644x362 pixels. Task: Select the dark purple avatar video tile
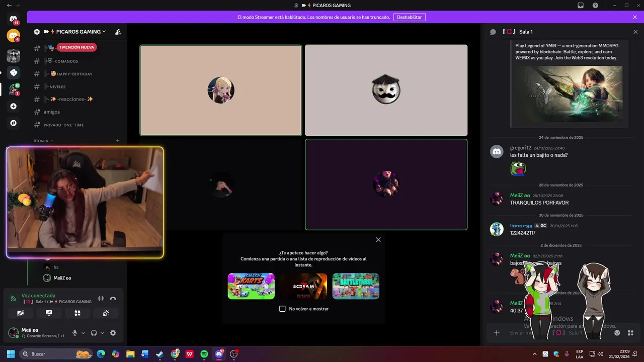pyautogui.click(x=386, y=185)
